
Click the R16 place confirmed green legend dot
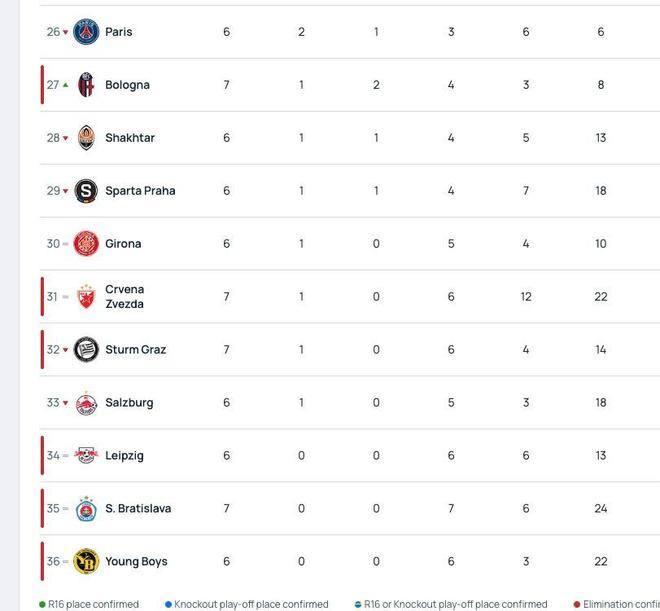click(x=42, y=604)
